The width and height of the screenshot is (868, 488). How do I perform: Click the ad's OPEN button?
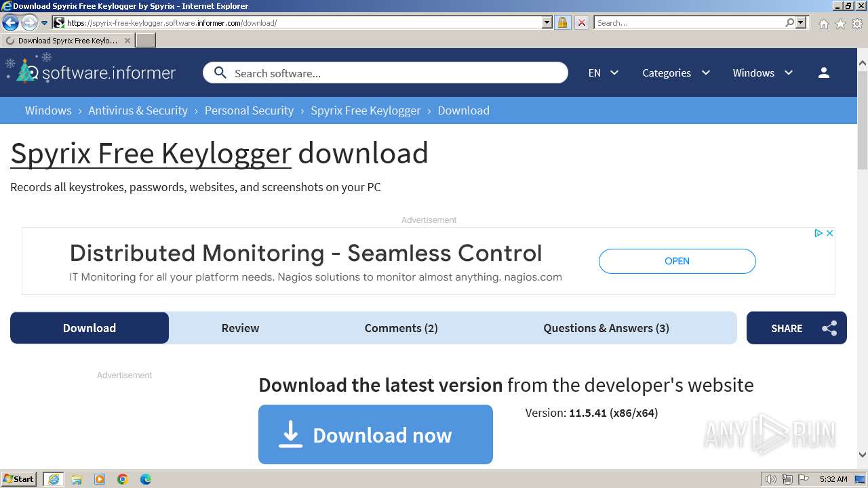click(677, 261)
